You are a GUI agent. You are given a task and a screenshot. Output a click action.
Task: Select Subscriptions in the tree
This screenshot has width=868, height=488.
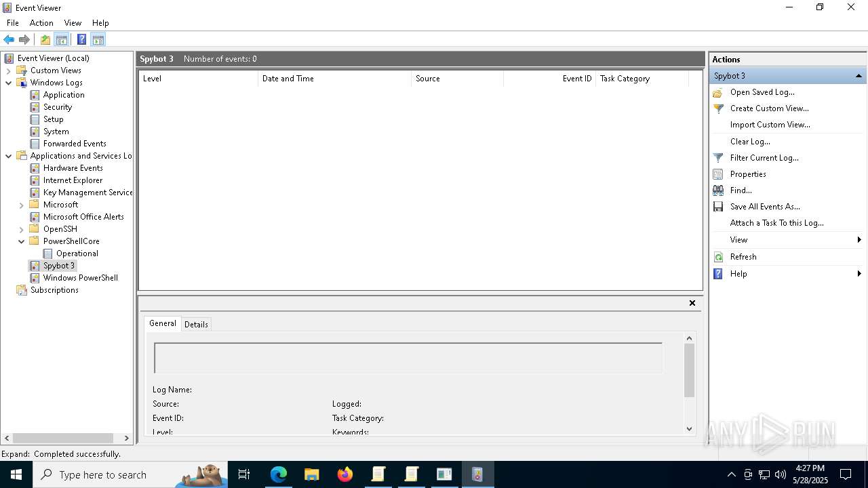[x=54, y=290]
